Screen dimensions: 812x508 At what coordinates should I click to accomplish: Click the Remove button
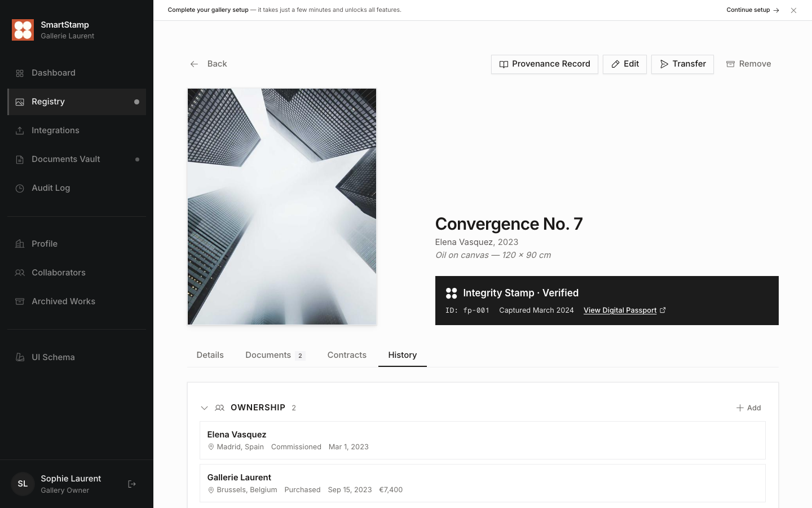[x=748, y=64]
